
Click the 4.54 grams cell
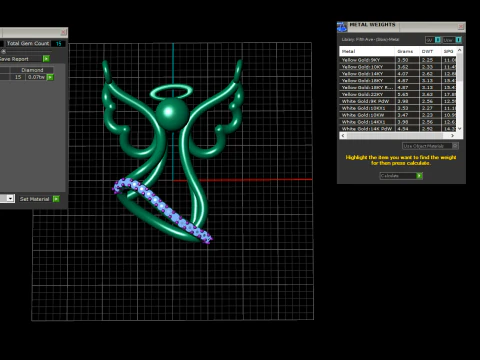[x=407, y=128]
